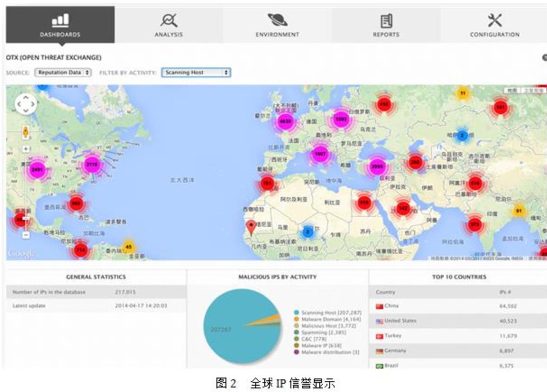Click the magenta 2116 cluster on US east coast
This screenshot has height=392, width=547.
coord(92,165)
